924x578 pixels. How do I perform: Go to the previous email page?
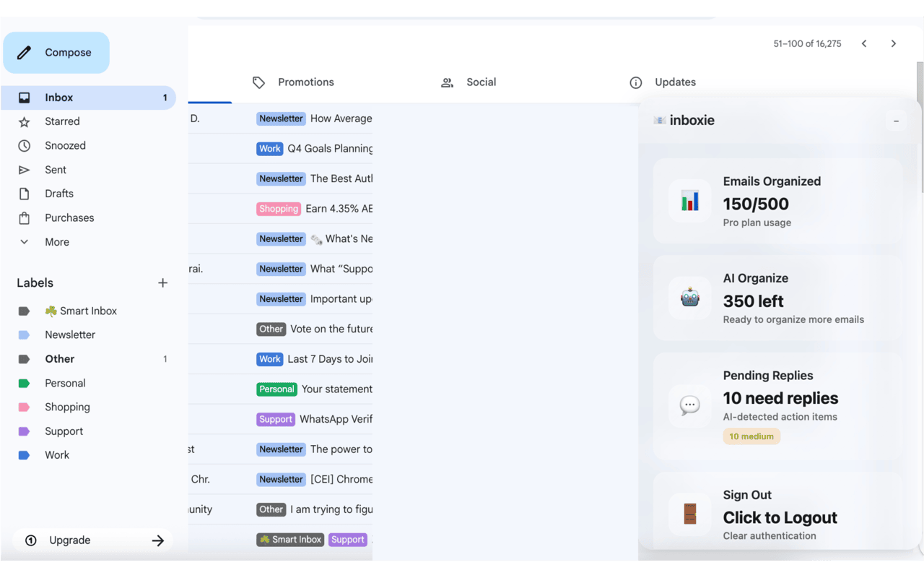(864, 43)
